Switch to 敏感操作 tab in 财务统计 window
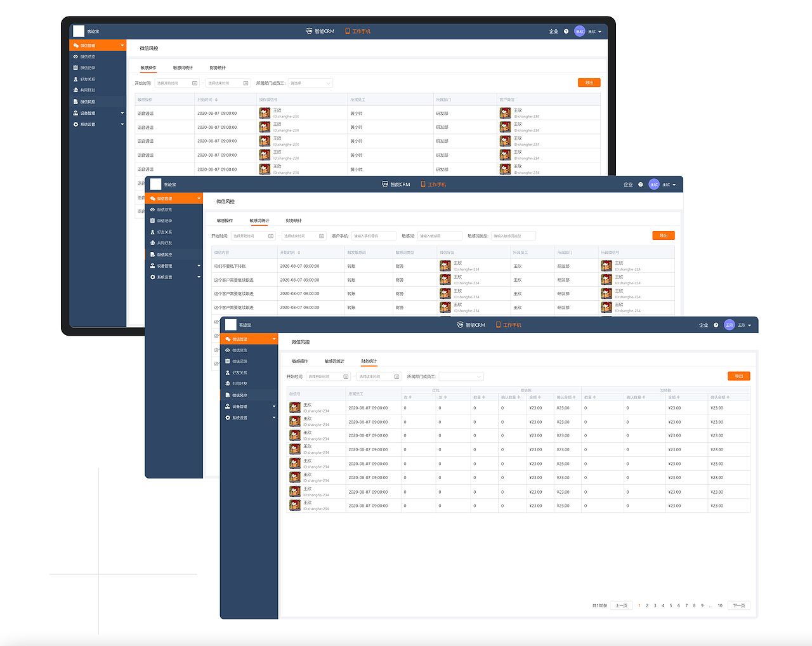 tap(299, 361)
